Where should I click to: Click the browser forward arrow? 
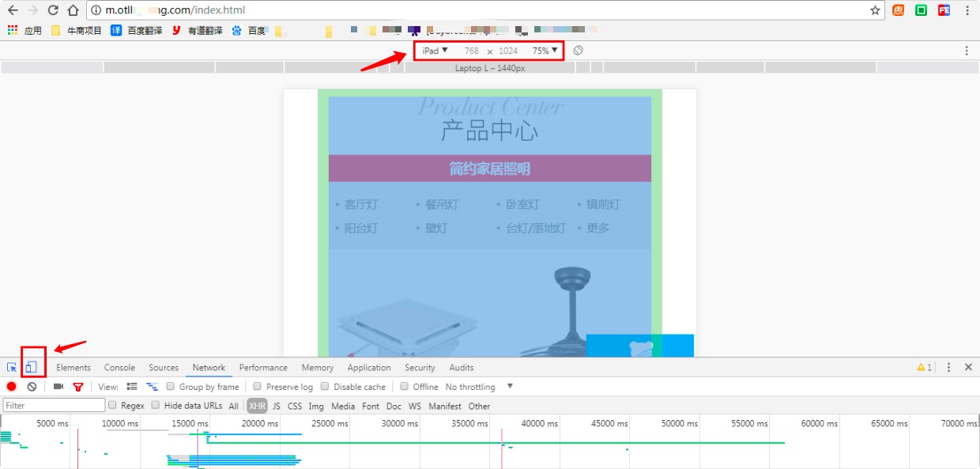(32, 10)
